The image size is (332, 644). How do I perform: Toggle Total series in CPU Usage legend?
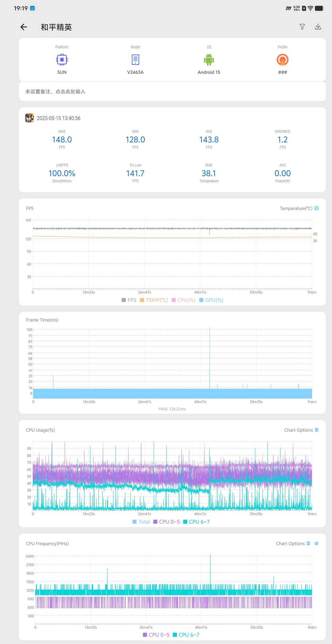pyautogui.click(x=141, y=522)
